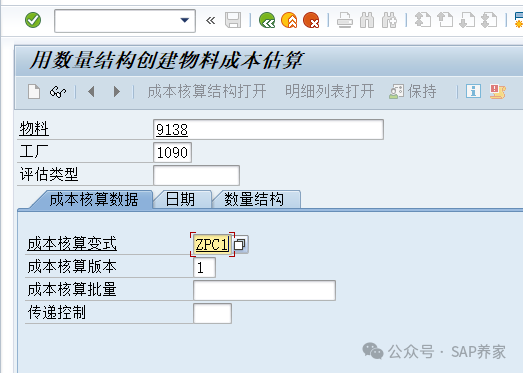Go to First Page icon

(423, 20)
